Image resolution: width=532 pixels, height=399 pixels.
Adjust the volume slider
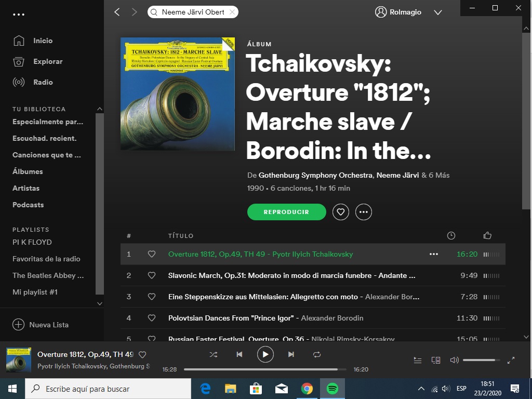(x=482, y=360)
